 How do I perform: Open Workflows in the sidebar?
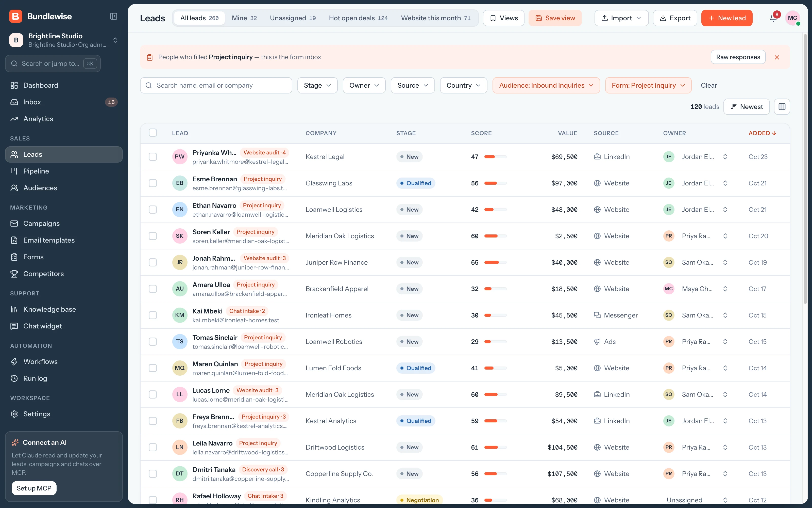[x=64, y=361]
